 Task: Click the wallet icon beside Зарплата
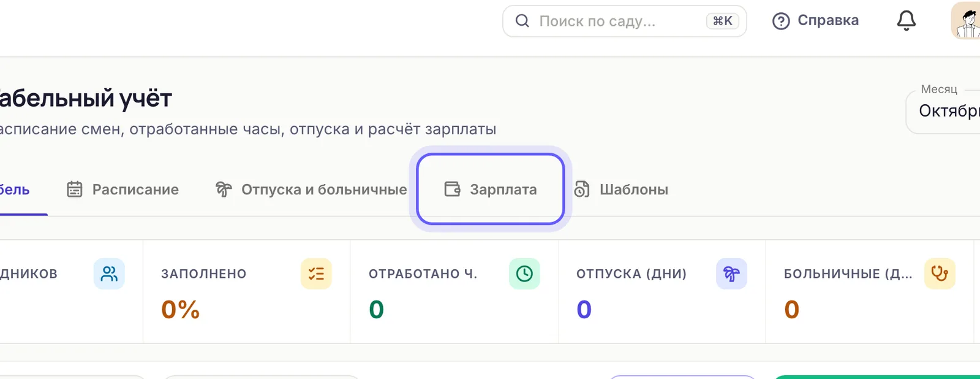(x=452, y=189)
